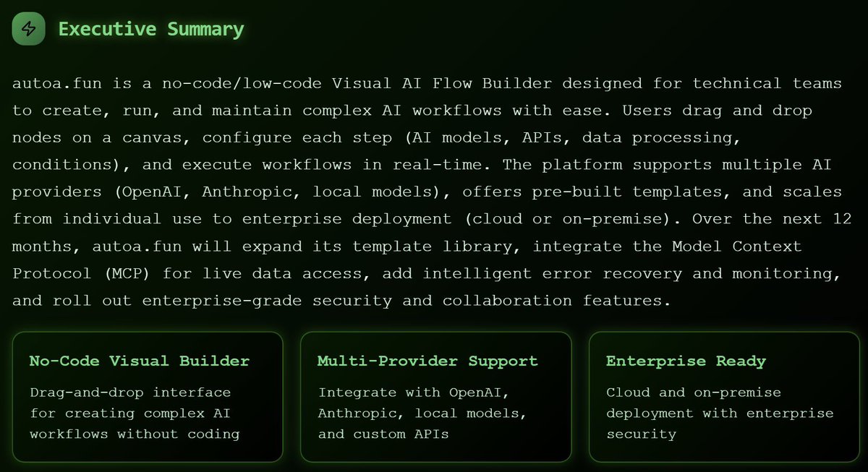
Task: Click the text "Integrate with OpenAI,"
Action: [x=414, y=392]
